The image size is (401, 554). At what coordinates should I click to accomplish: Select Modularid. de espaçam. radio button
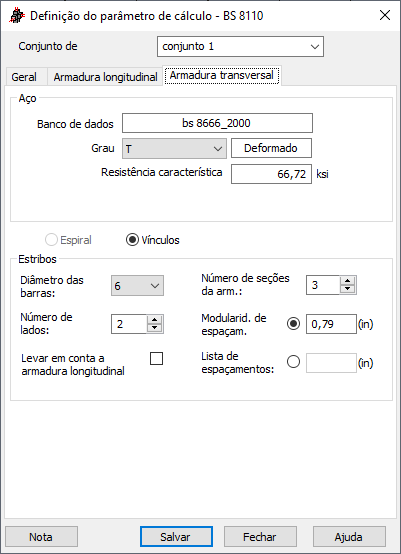[x=294, y=324]
